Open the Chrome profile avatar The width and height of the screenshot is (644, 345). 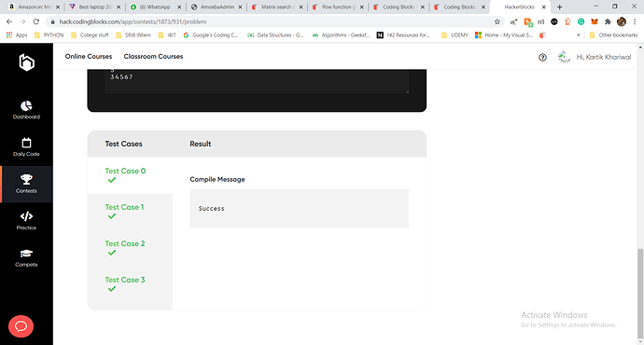click(x=622, y=21)
